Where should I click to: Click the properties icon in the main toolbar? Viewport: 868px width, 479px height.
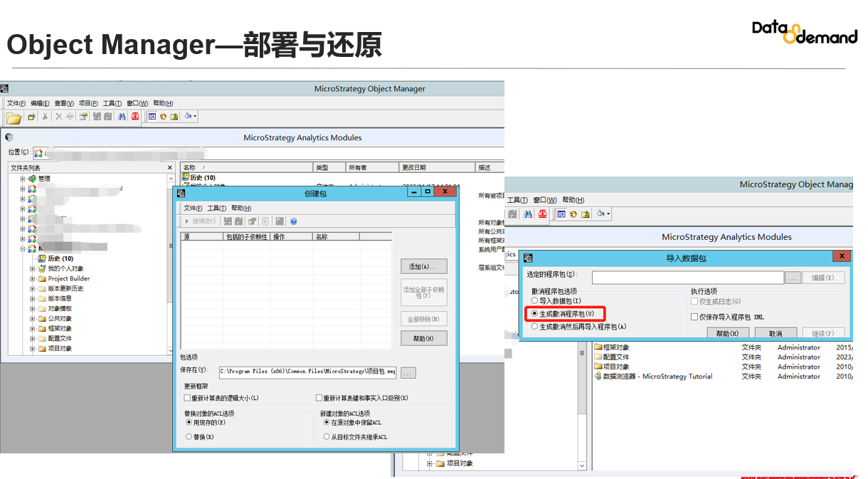click(x=83, y=117)
